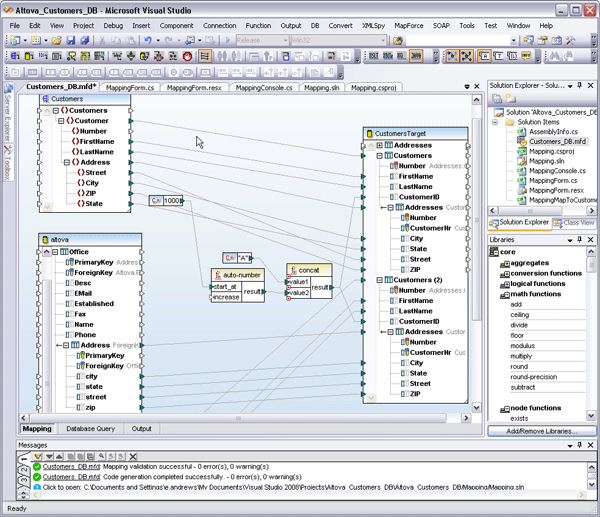600x517 pixels.
Task: Click the Properties icon in Solution Explorer
Action: 497,99
